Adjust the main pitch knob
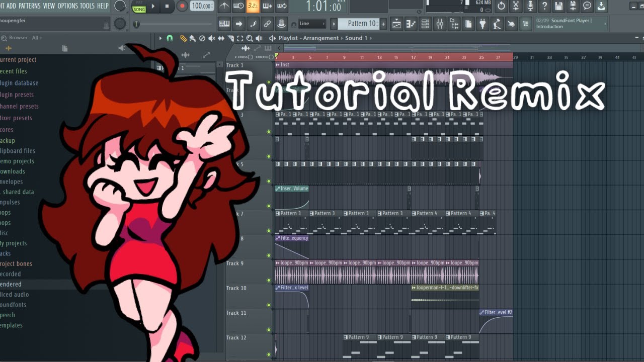Viewport: 644px width, 362px height. click(120, 24)
